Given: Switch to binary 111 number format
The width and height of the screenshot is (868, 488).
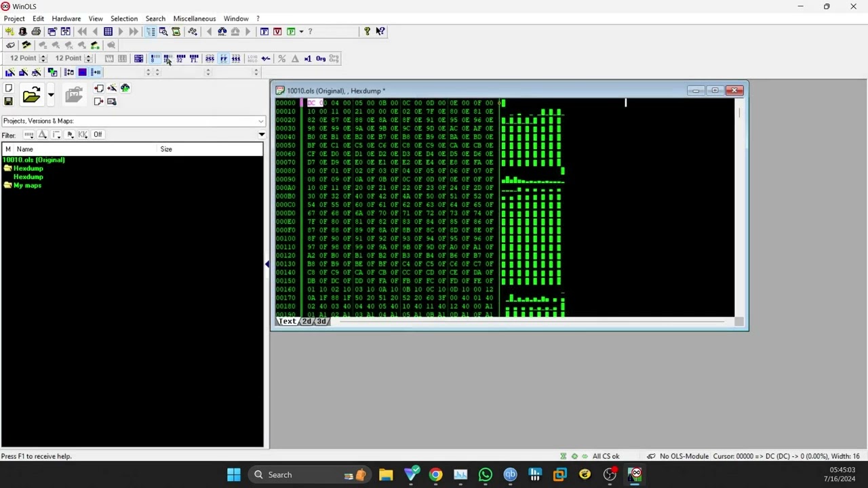Looking at the screenshot, I should 236,58.
